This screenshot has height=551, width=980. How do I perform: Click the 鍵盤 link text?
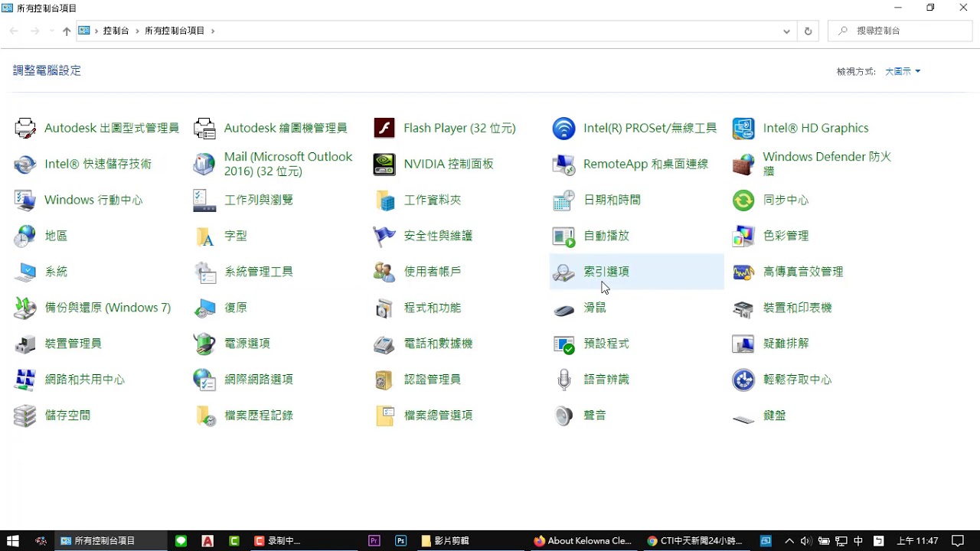[775, 416]
